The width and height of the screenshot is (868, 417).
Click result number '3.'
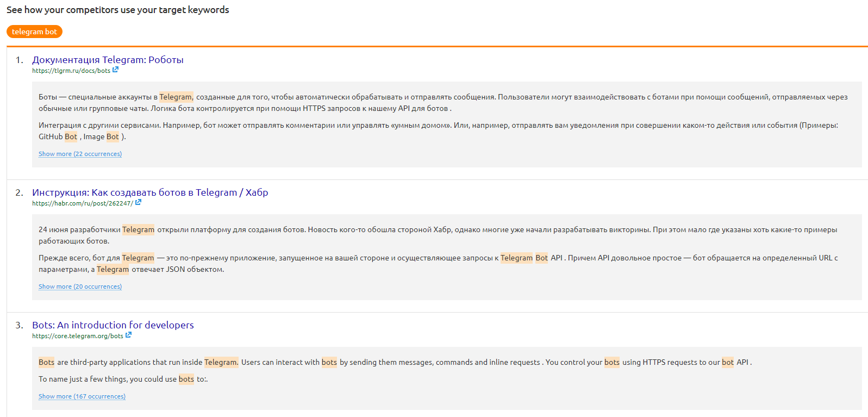click(20, 325)
